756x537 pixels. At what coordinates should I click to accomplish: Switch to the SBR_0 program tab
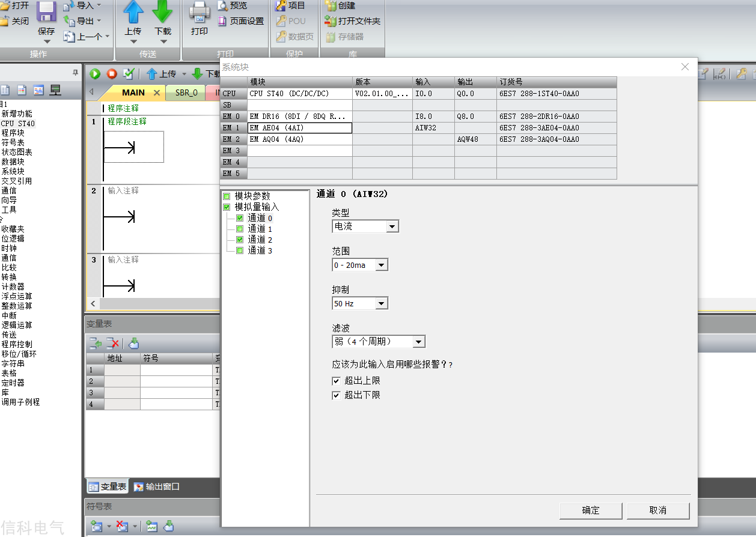[x=186, y=93]
